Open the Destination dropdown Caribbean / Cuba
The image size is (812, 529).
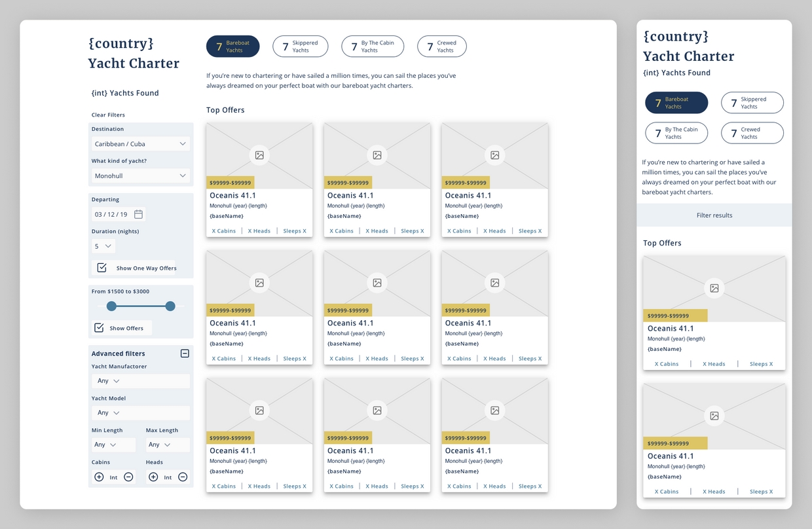140,144
